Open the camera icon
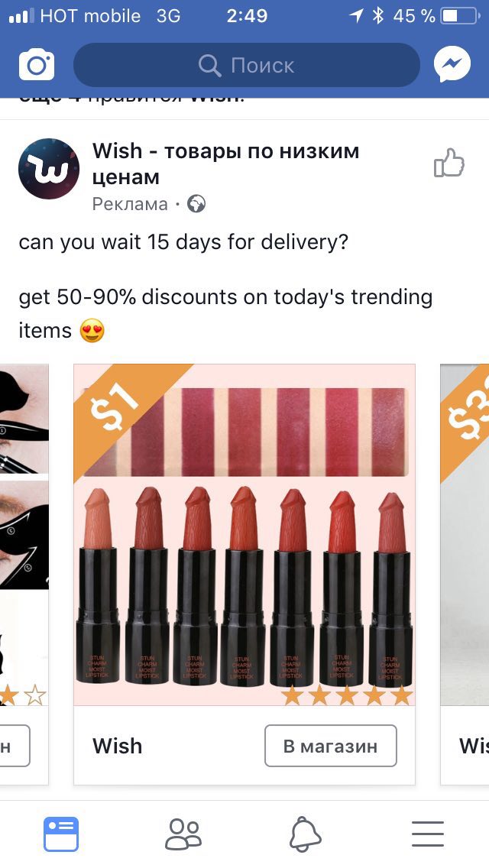The width and height of the screenshot is (489, 868). click(37, 65)
